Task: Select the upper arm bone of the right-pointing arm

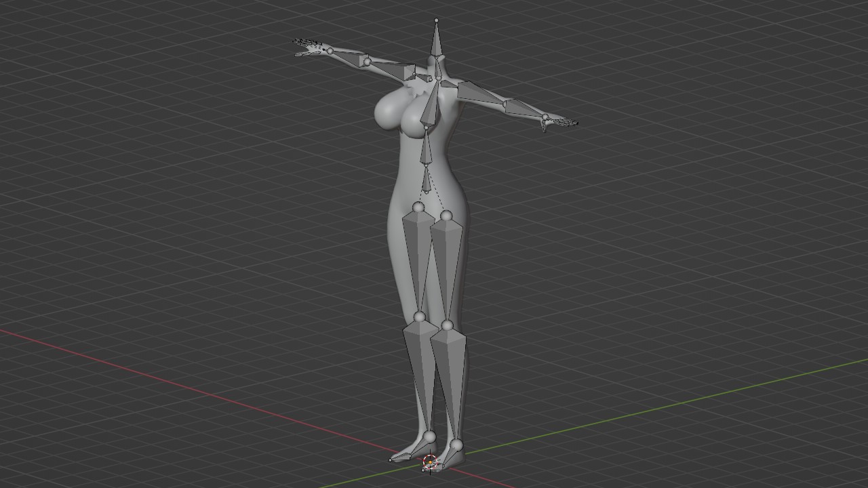Action: 480,92
